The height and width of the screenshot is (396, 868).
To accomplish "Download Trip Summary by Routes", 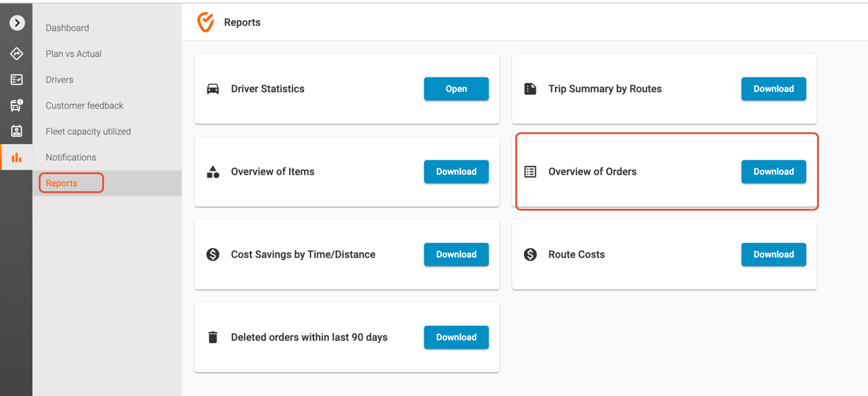I will coord(773,89).
